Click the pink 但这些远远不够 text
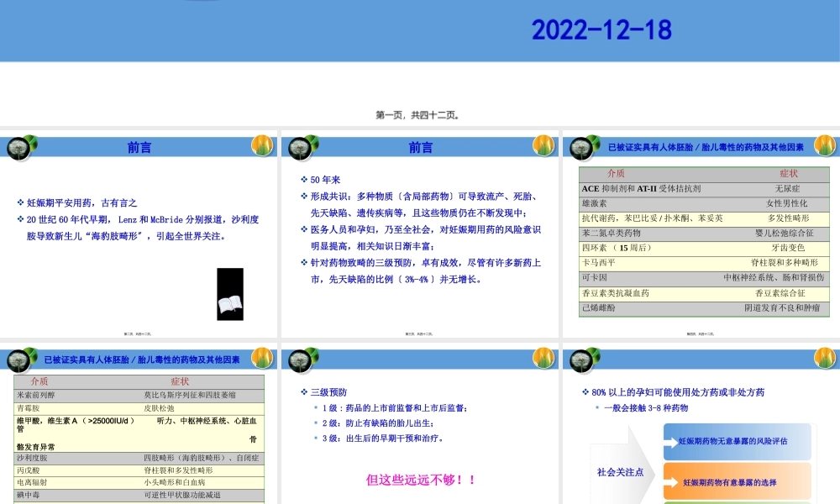 point(422,480)
